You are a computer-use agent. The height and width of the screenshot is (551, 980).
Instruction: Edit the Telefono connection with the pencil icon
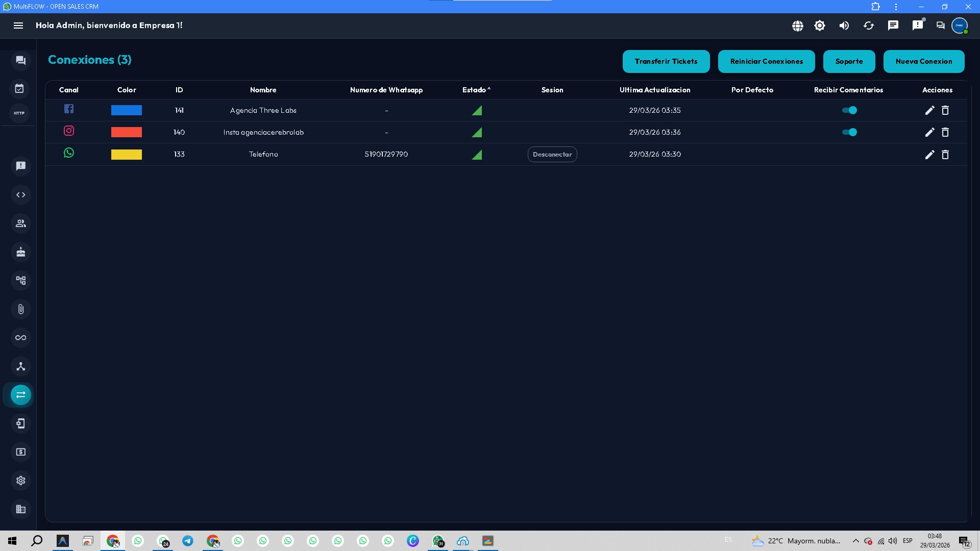929,154
